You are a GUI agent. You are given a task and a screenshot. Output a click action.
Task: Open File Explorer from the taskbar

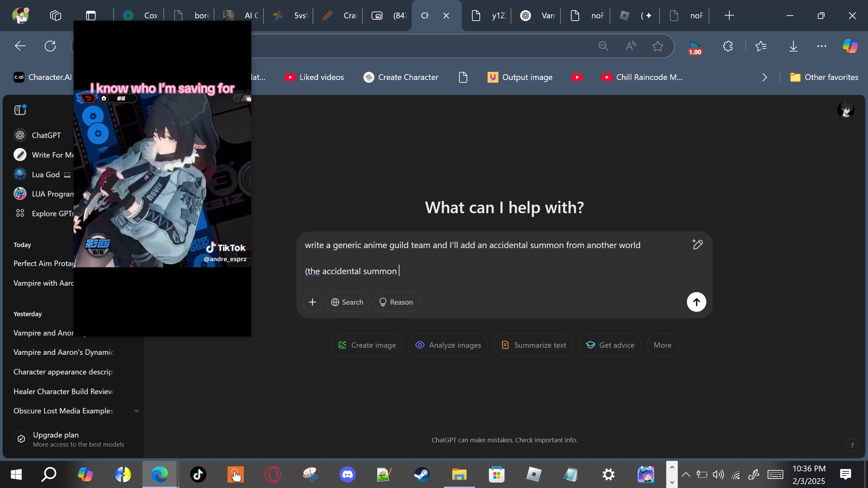[459, 474]
